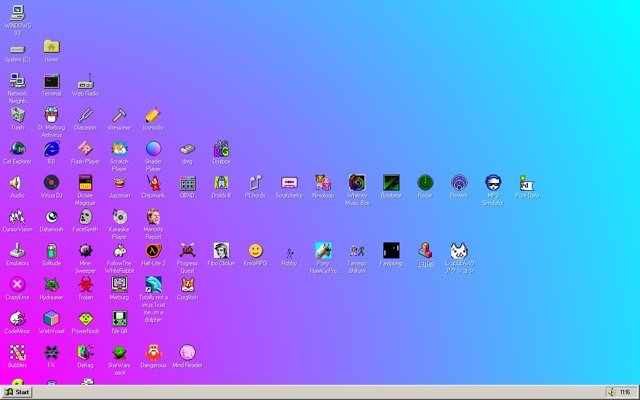Open CodeMirror editor icon
Viewport: 640px width, 400px height.
(x=18, y=318)
